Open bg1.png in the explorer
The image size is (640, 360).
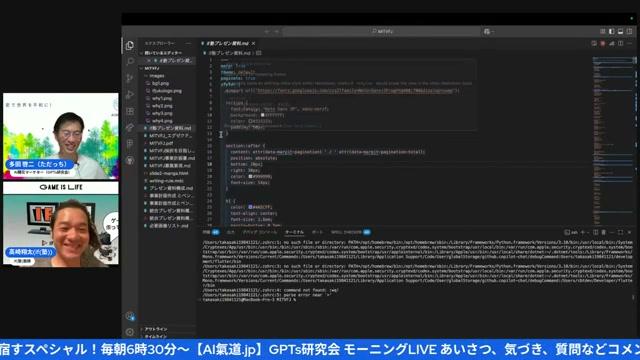(160, 83)
